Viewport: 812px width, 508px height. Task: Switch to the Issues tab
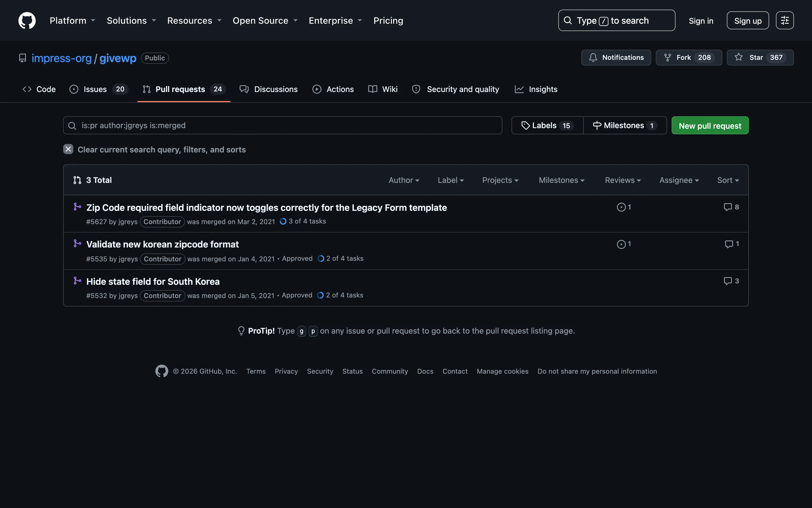coord(99,89)
